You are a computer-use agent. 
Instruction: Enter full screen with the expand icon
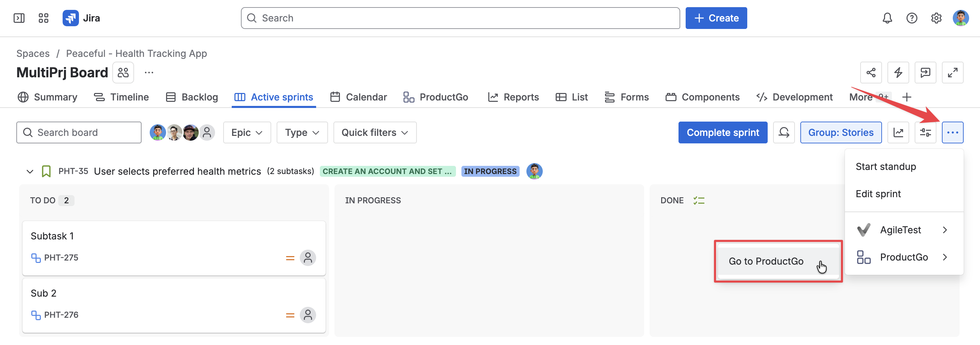click(952, 72)
